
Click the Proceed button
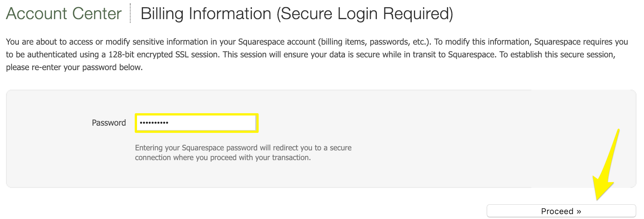(x=561, y=211)
